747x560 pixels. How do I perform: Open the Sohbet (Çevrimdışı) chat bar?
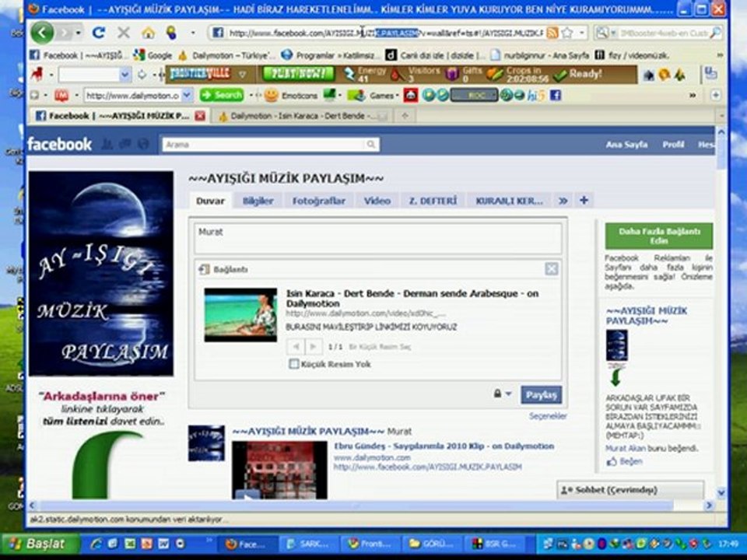point(630,489)
